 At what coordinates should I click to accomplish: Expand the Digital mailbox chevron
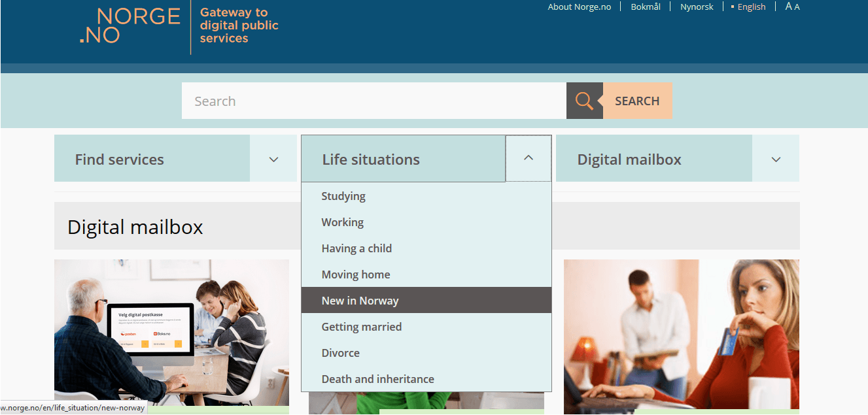point(776,159)
